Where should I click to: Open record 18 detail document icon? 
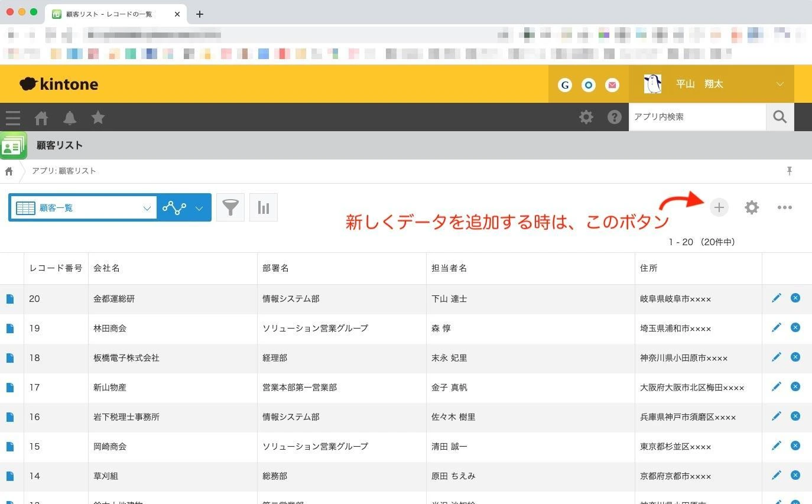(x=10, y=358)
